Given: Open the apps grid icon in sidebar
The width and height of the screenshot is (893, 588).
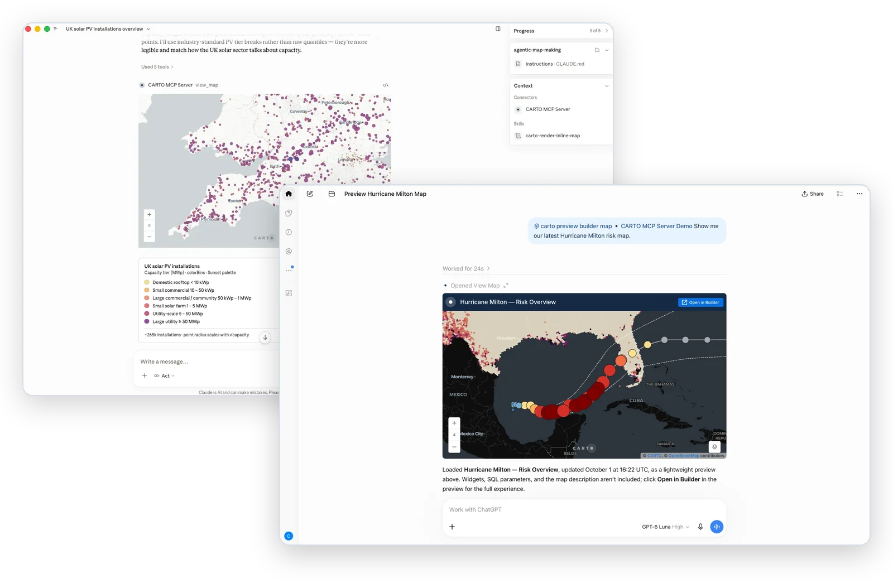Looking at the screenshot, I should [289, 293].
